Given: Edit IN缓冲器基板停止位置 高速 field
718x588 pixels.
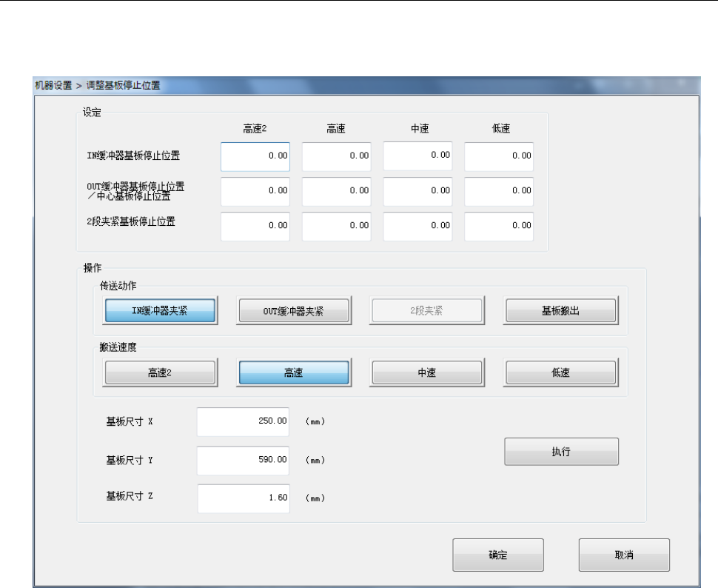Looking at the screenshot, I should tap(337, 157).
